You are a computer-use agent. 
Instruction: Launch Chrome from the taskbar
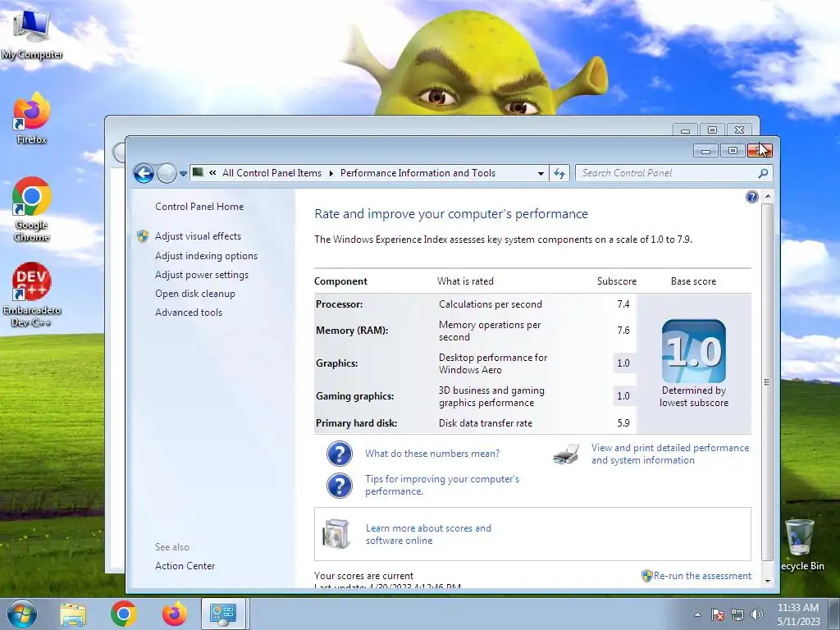(x=124, y=614)
